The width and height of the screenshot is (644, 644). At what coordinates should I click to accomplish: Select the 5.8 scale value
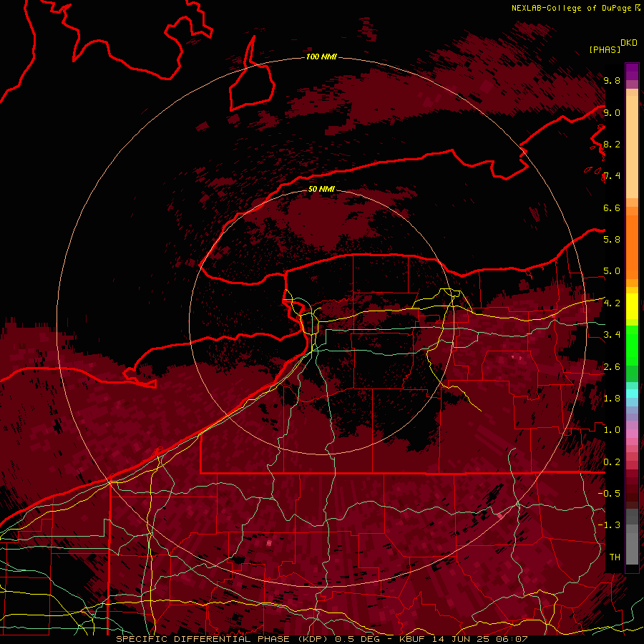click(x=612, y=240)
